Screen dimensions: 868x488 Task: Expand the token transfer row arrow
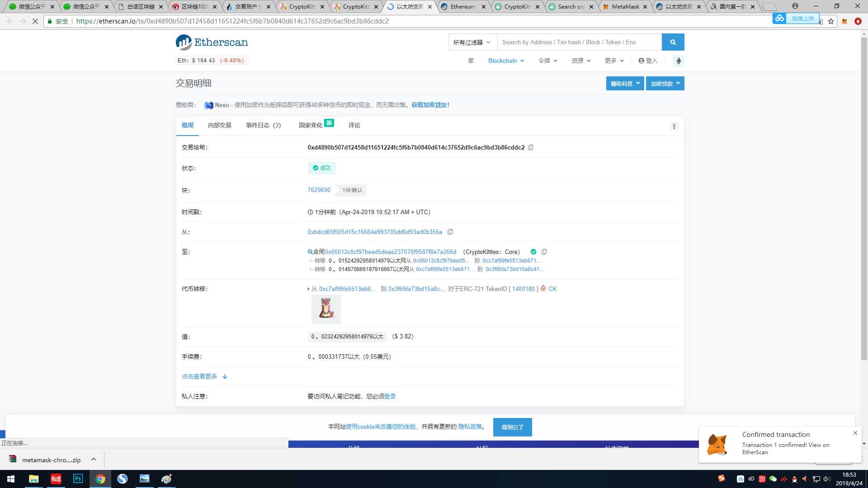pyautogui.click(x=309, y=289)
